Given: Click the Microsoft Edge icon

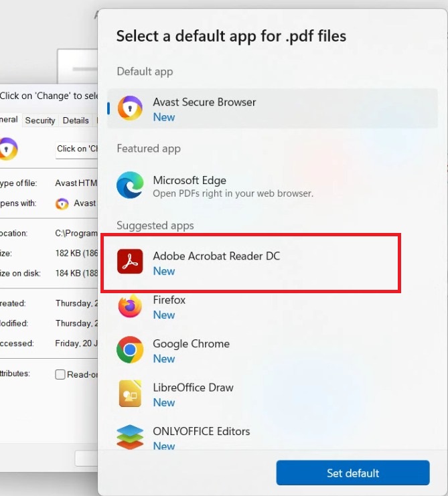Looking at the screenshot, I should [130, 185].
